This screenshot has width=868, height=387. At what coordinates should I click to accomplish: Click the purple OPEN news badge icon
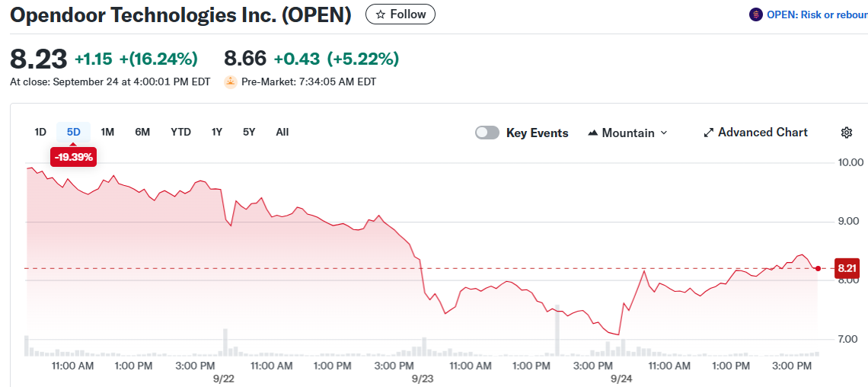755,15
